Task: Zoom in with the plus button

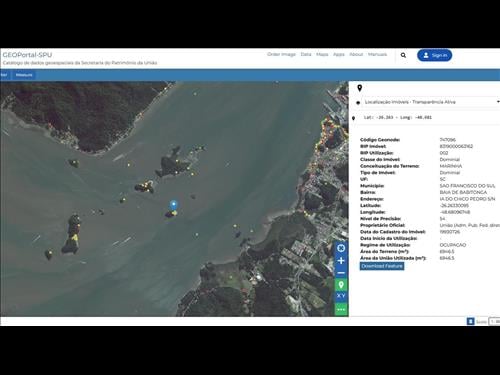Action: tap(341, 261)
